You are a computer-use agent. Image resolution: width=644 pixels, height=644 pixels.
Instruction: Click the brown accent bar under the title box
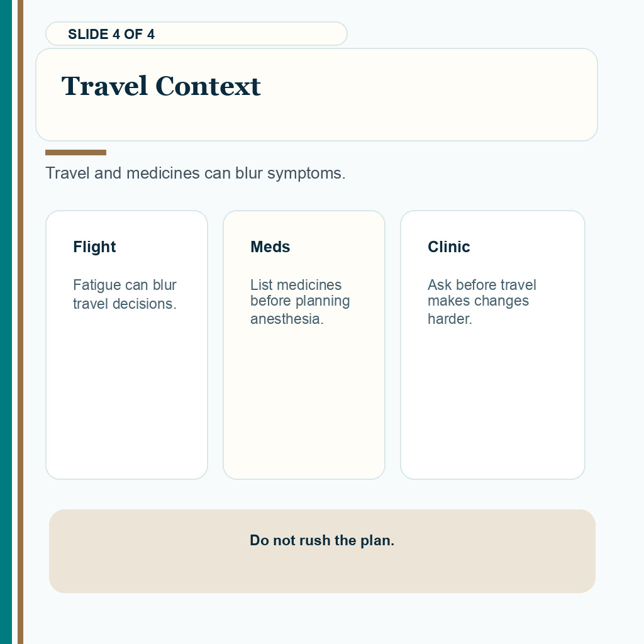(x=75, y=152)
